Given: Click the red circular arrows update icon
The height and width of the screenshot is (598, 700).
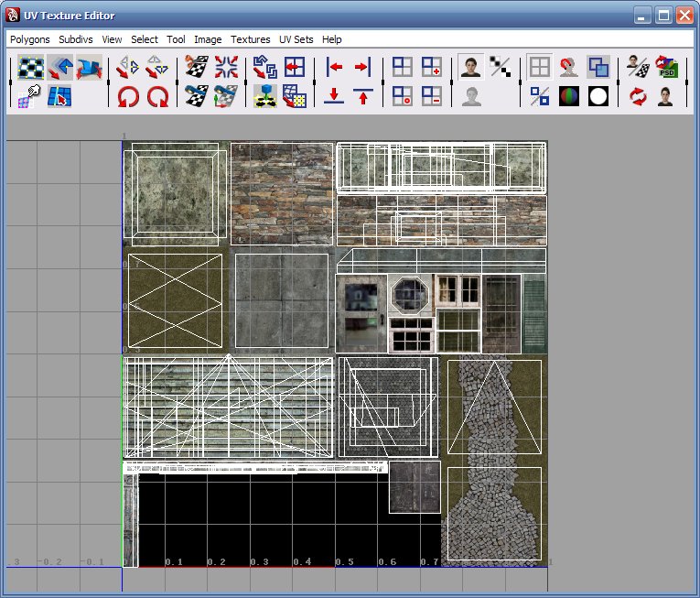Looking at the screenshot, I should coord(637,96).
